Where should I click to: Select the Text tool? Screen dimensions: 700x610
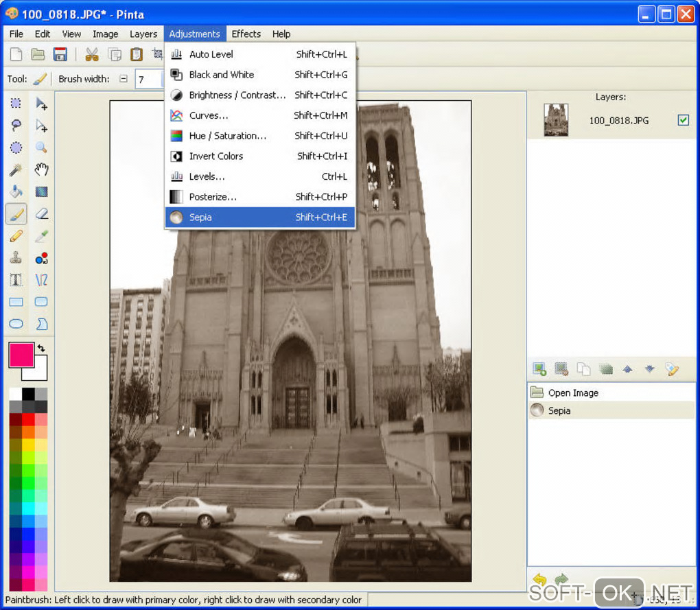16,280
